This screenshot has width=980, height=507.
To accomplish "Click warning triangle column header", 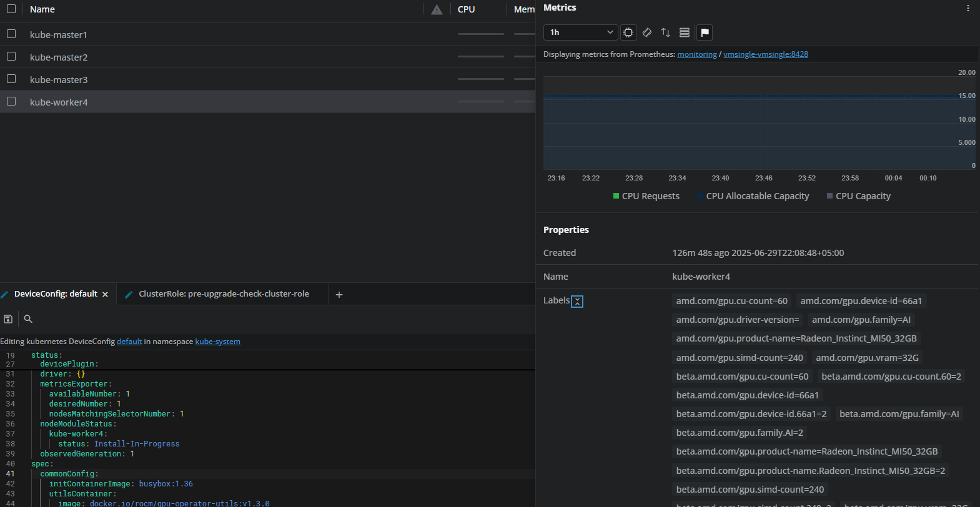I will coord(437,9).
